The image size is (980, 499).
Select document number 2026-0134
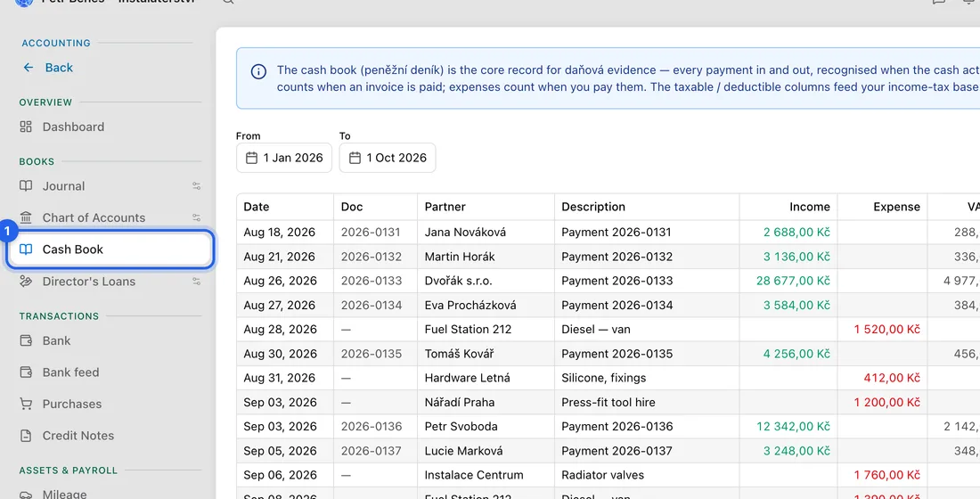372,305
